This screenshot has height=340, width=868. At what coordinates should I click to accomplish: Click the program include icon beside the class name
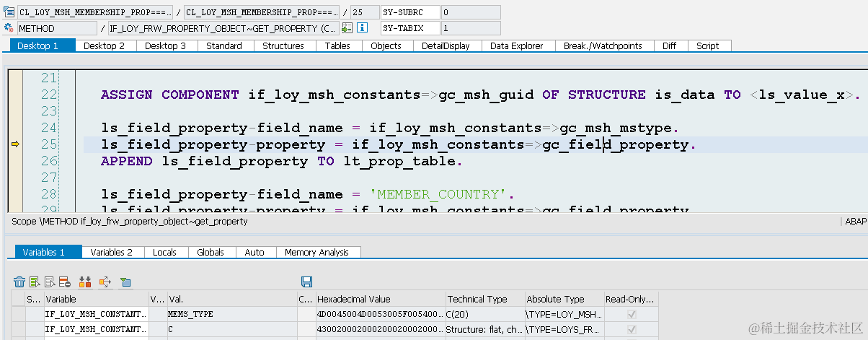click(x=9, y=12)
